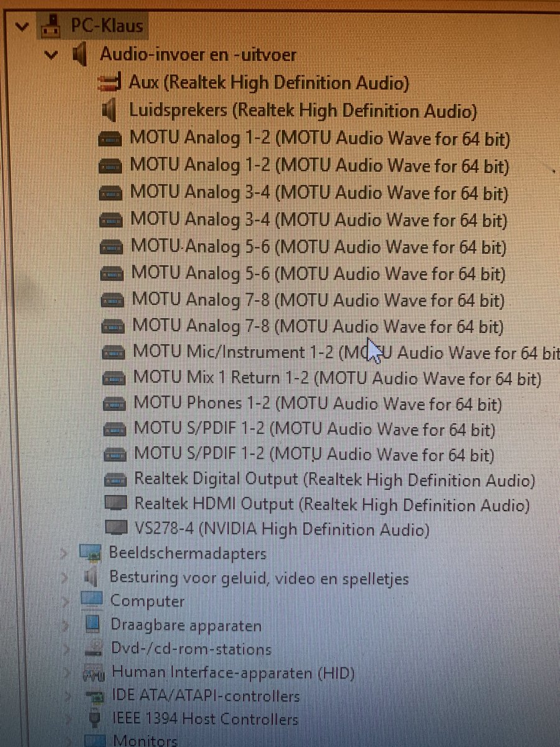The image size is (560, 747).
Task: Click the Beeldschermadapters category icon
Action: point(91,553)
